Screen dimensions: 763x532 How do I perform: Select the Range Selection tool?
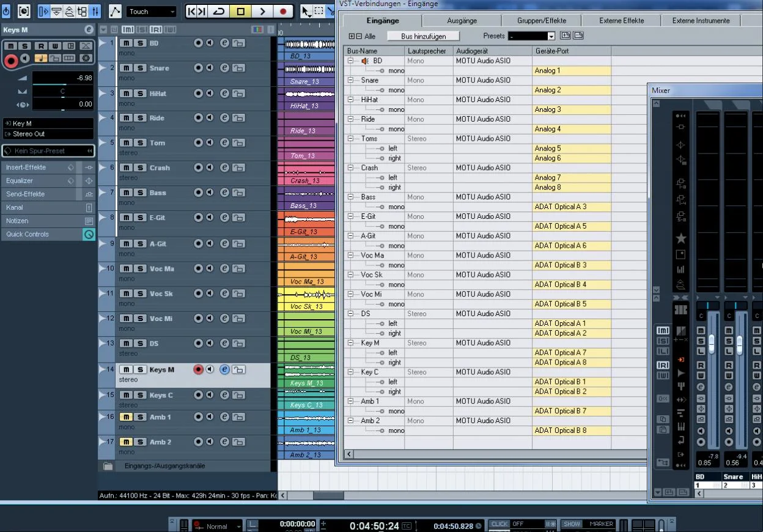319,12
